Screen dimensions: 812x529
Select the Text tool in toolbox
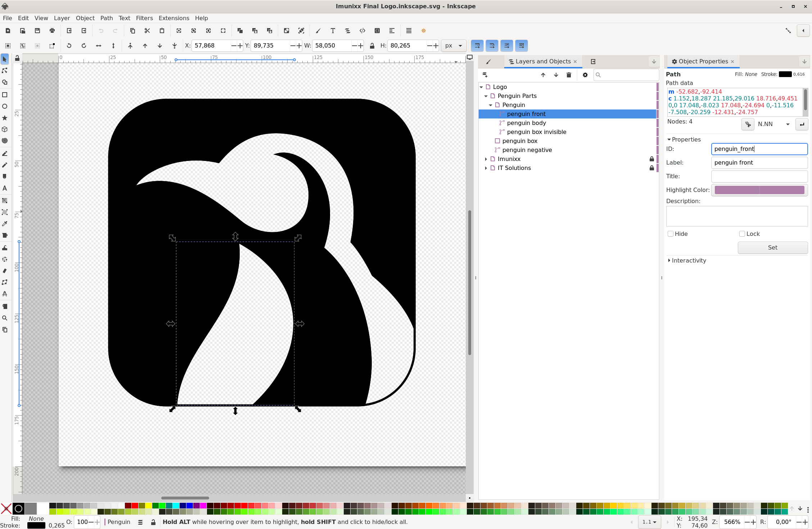[5, 188]
